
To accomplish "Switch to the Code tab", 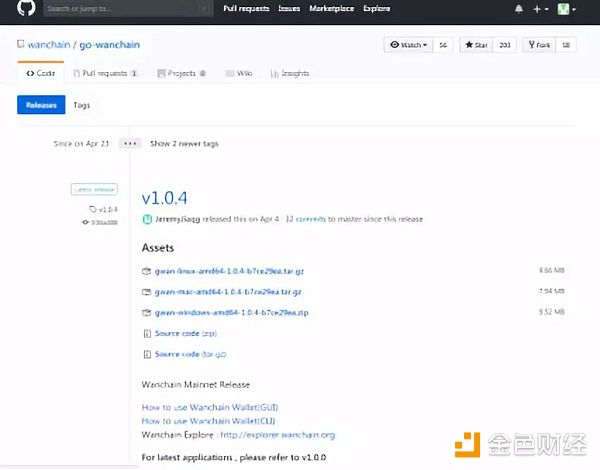I will tap(41, 73).
